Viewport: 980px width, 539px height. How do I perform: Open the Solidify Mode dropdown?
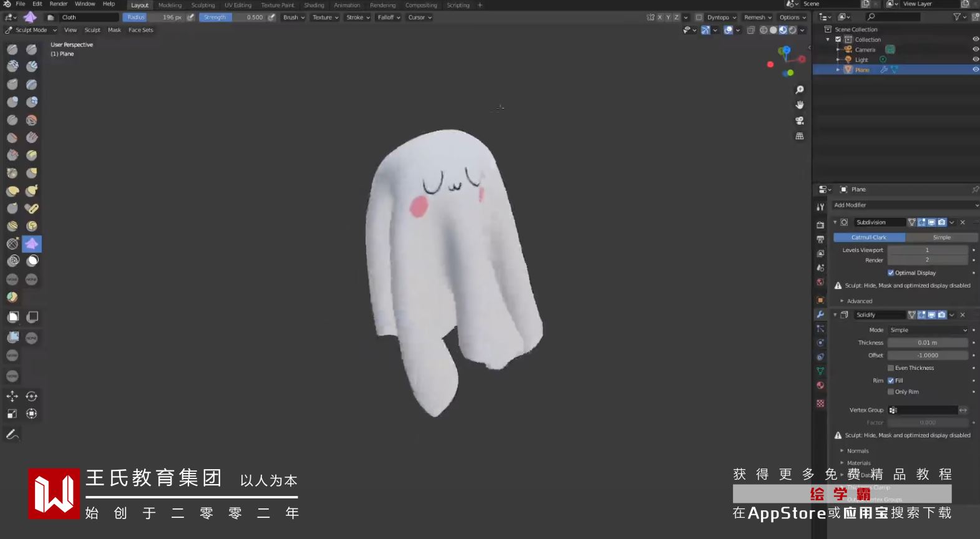928,330
